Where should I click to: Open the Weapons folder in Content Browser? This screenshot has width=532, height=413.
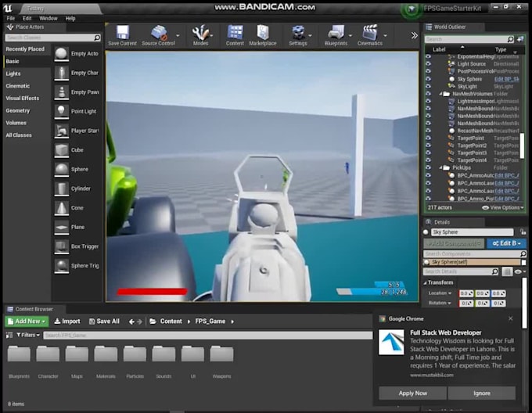(x=221, y=356)
